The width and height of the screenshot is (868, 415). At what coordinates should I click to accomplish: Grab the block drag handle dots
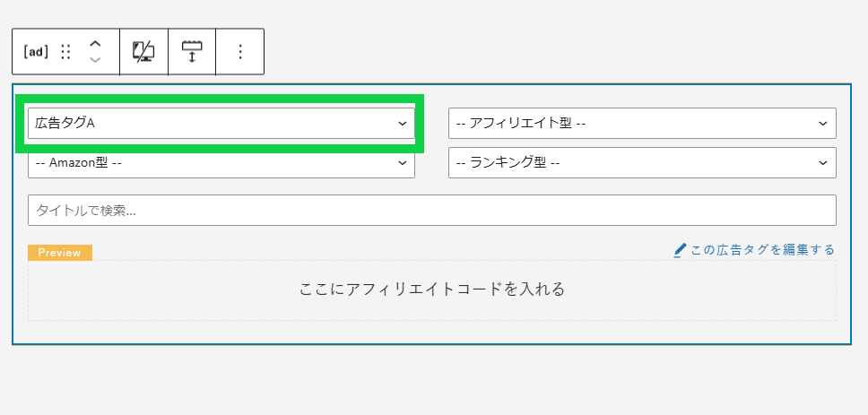click(65, 51)
